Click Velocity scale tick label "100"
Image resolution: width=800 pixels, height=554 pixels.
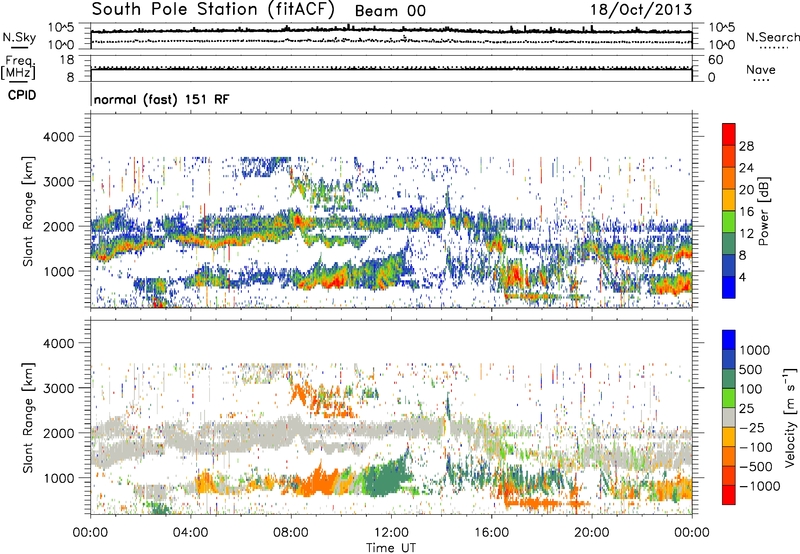(750, 389)
